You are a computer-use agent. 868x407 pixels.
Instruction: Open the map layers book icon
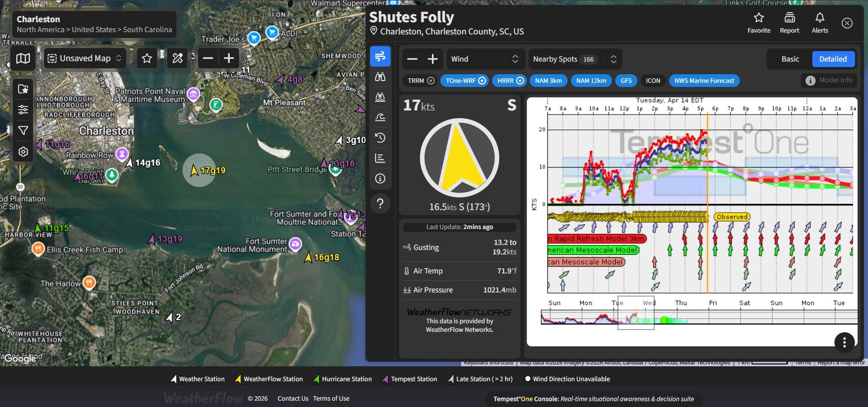coord(23,58)
